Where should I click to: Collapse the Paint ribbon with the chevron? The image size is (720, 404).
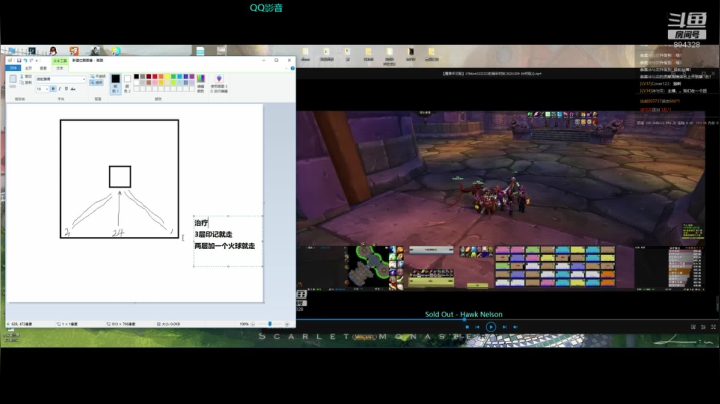pyautogui.click(x=286, y=68)
